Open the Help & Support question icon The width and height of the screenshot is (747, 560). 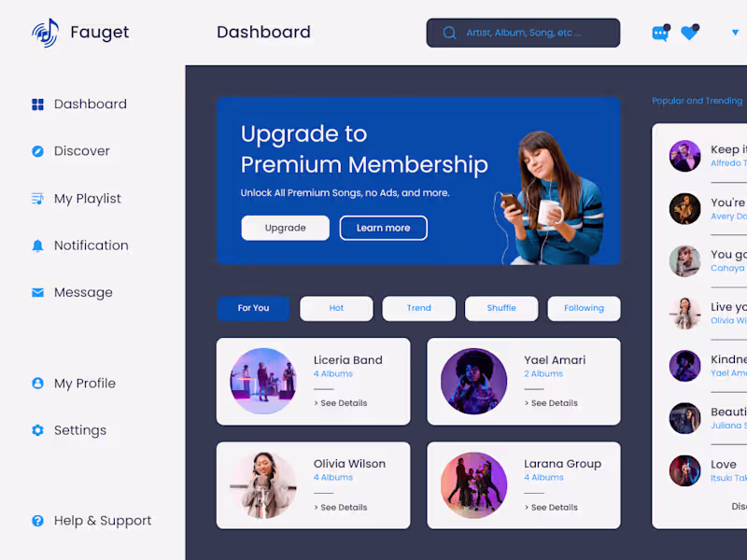(37, 521)
